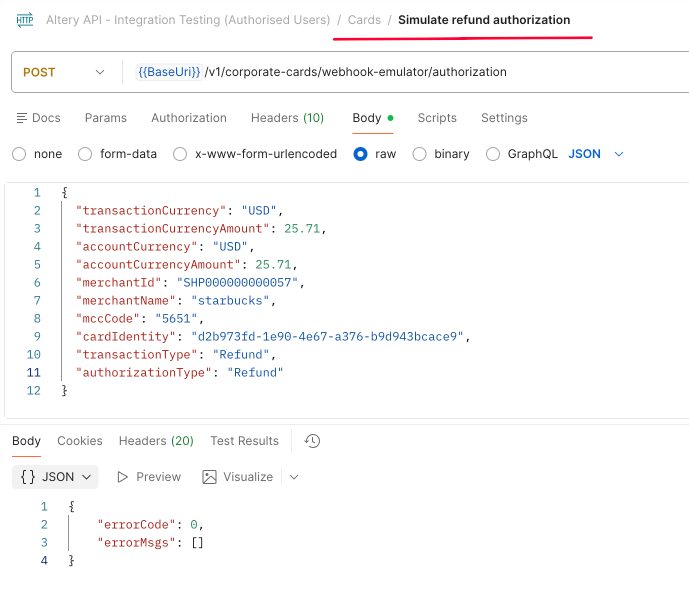Click the "Refund" authorizationType value
Viewport: 689px width, 591px height.
(255, 373)
